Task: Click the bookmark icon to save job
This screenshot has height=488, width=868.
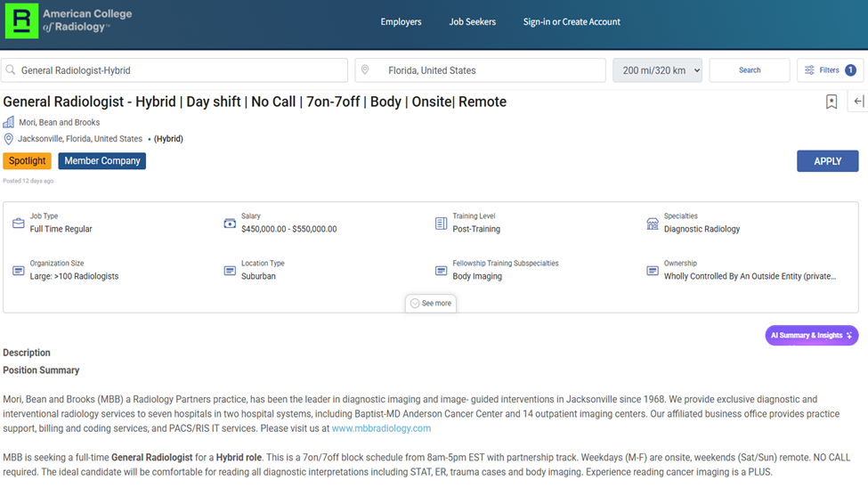Action: point(831,102)
